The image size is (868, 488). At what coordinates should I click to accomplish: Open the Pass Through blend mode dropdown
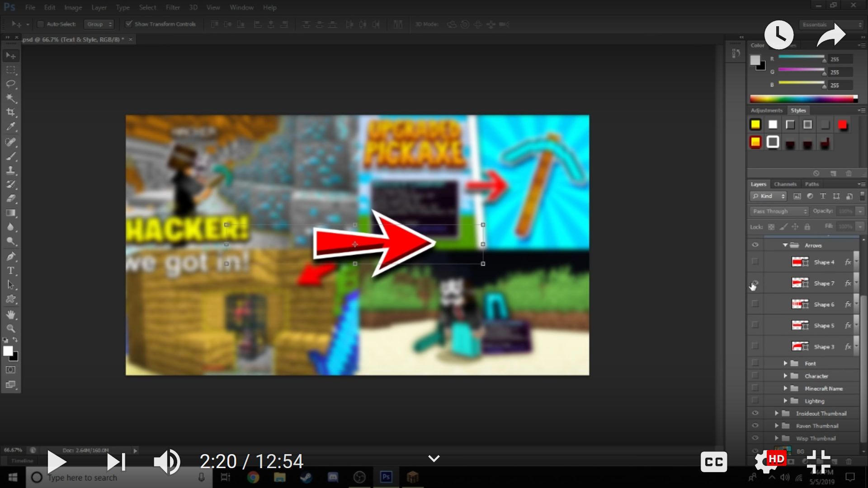779,211
